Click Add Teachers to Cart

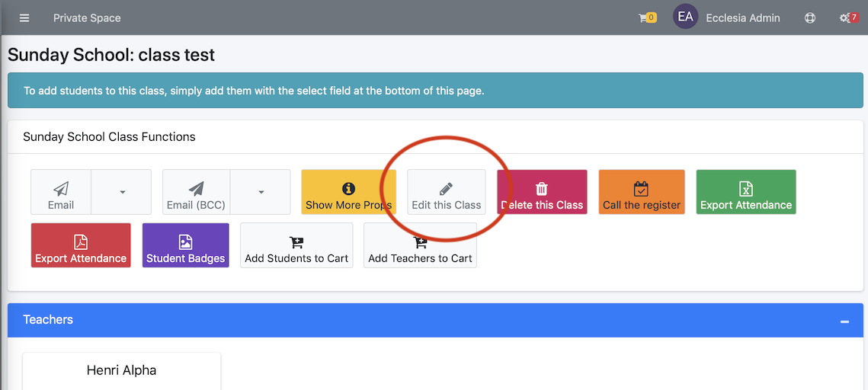(420, 245)
